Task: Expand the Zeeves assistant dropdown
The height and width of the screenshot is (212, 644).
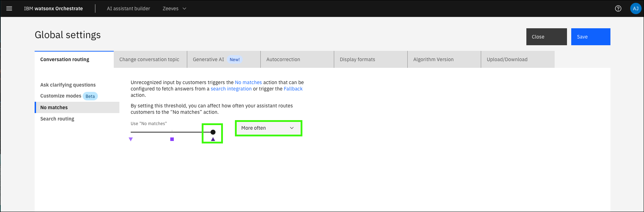Action: [174, 8]
